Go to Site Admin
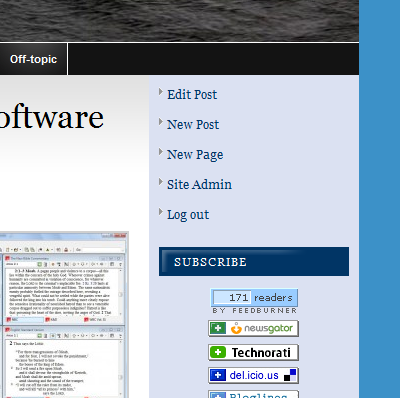Screen dimensions: 400x398 coord(199,185)
